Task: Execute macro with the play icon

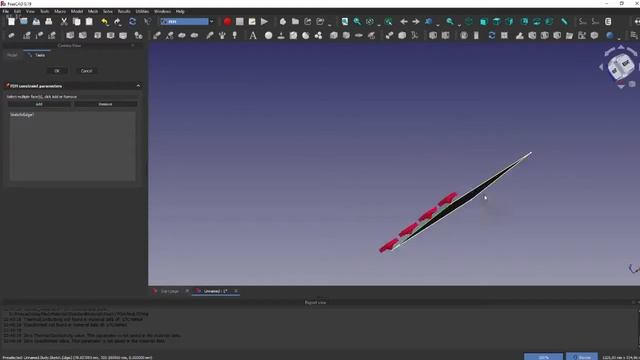Action: pos(264,22)
